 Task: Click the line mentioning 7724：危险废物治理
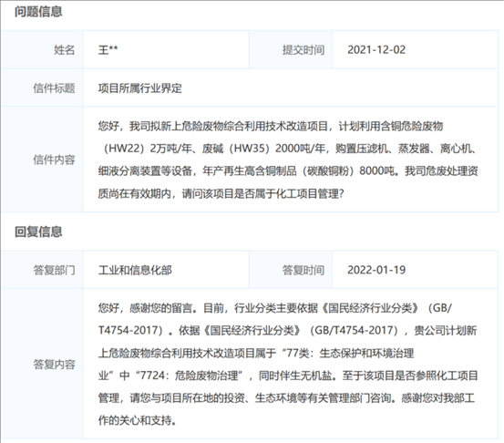[x=288, y=376]
